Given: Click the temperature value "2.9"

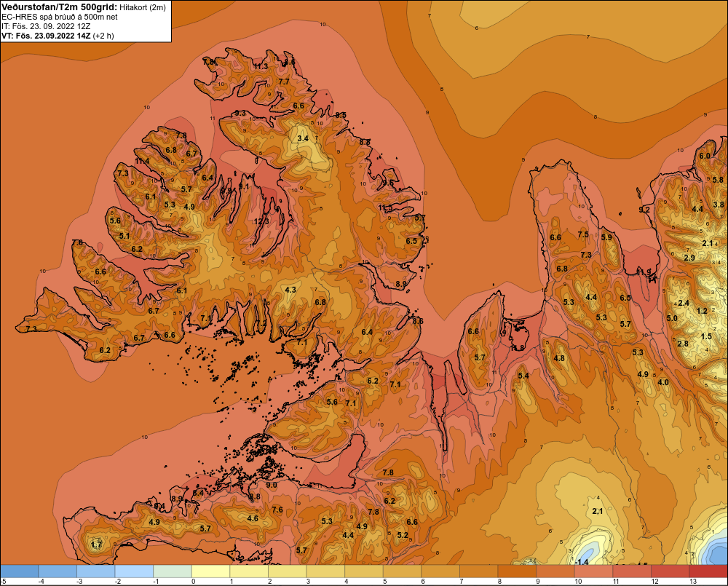Looking at the screenshot, I should (689, 258).
